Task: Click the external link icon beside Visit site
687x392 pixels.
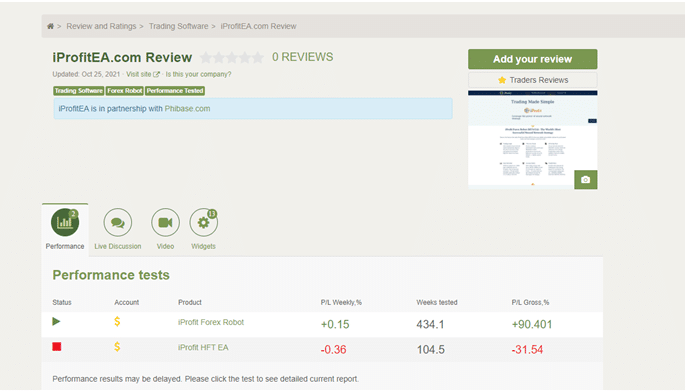Action: coord(156,74)
